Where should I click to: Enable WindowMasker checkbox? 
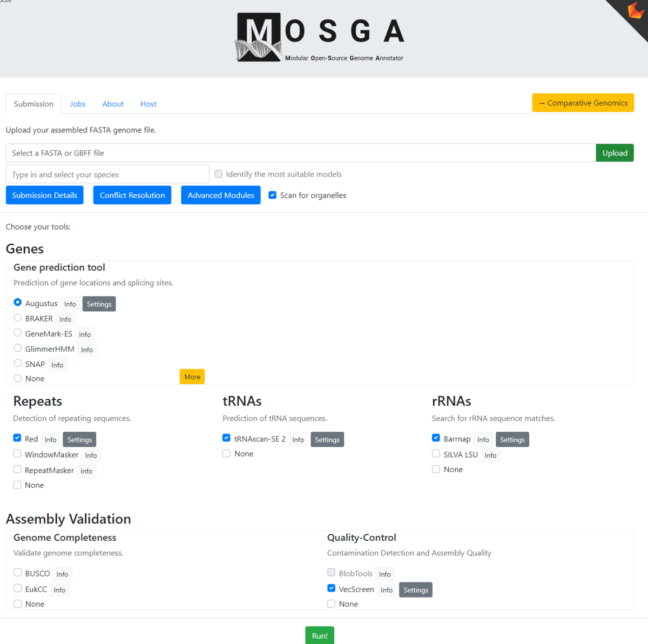17,454
